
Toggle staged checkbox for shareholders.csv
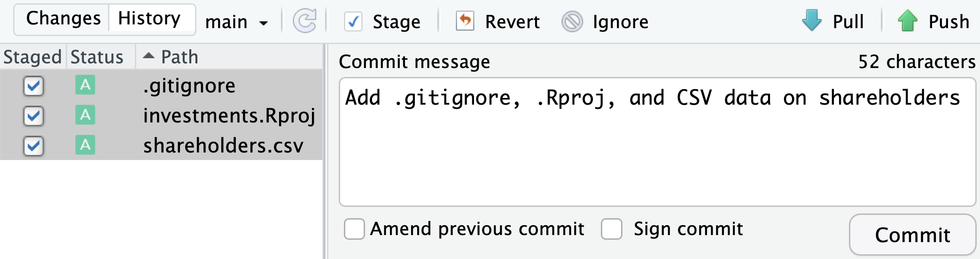coord(33,146)
